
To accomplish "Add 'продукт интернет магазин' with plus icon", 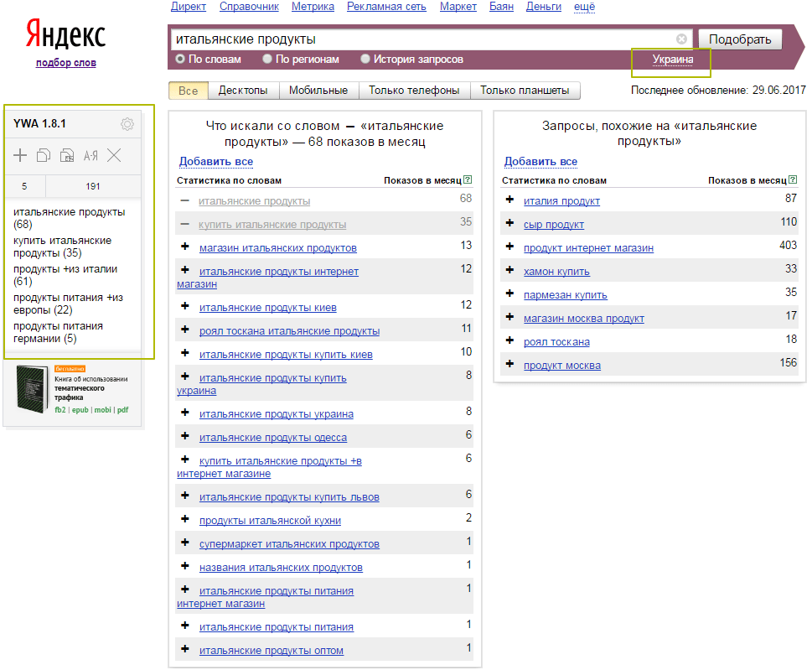I will (x=510, y=247).
